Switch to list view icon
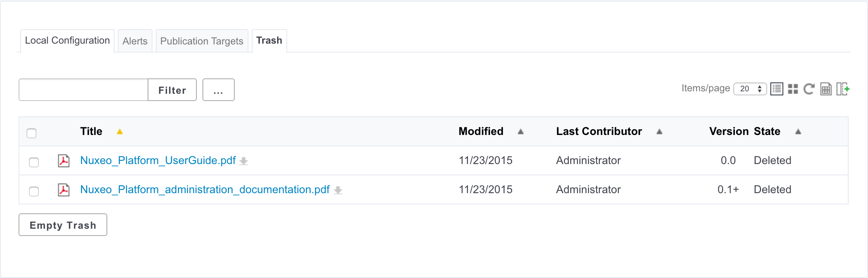The image size is (868, 278). coord(776,89)
